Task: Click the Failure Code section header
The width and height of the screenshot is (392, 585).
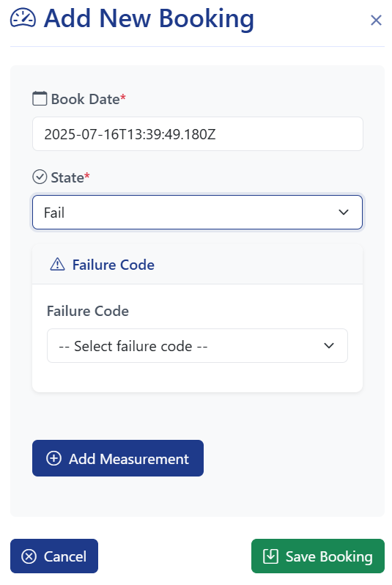Action: 197,265
